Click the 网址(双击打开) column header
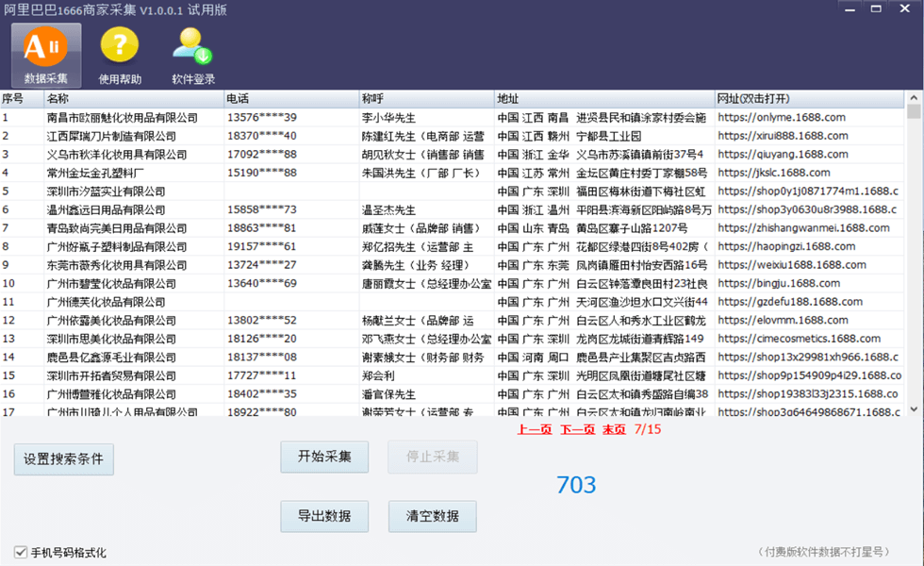 coord(809,99)
